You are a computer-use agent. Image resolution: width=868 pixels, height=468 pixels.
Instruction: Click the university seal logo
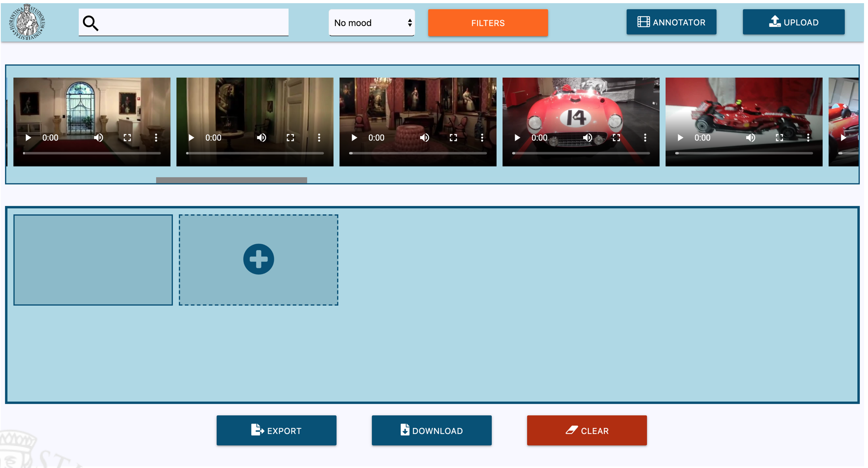(x=27, y=22)
